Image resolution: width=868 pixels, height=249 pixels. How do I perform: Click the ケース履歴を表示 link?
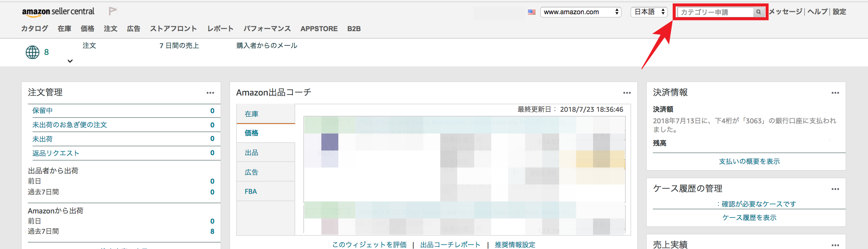click(749, 217)
